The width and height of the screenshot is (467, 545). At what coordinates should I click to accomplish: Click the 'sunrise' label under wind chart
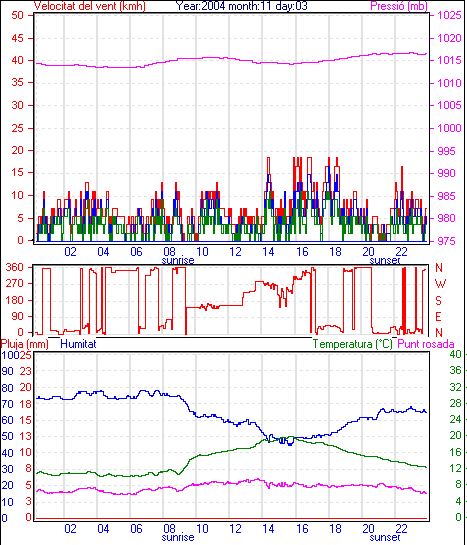point(178,260)
